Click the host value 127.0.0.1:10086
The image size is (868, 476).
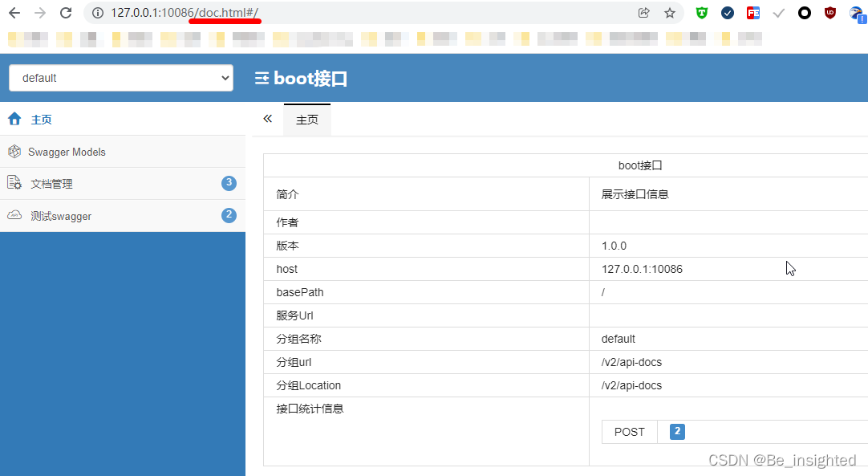[x=642, y=269]
